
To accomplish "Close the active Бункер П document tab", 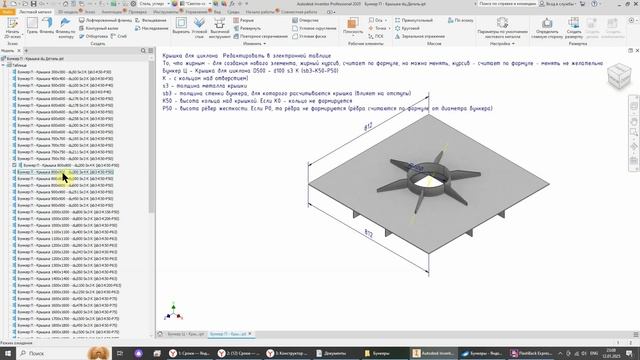I will tap(250, 334).
